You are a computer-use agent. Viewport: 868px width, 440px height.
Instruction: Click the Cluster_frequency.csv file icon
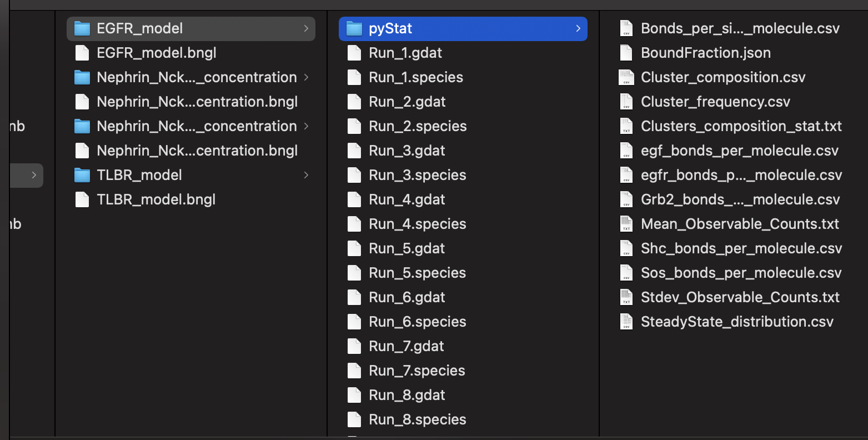coord(626,102)
